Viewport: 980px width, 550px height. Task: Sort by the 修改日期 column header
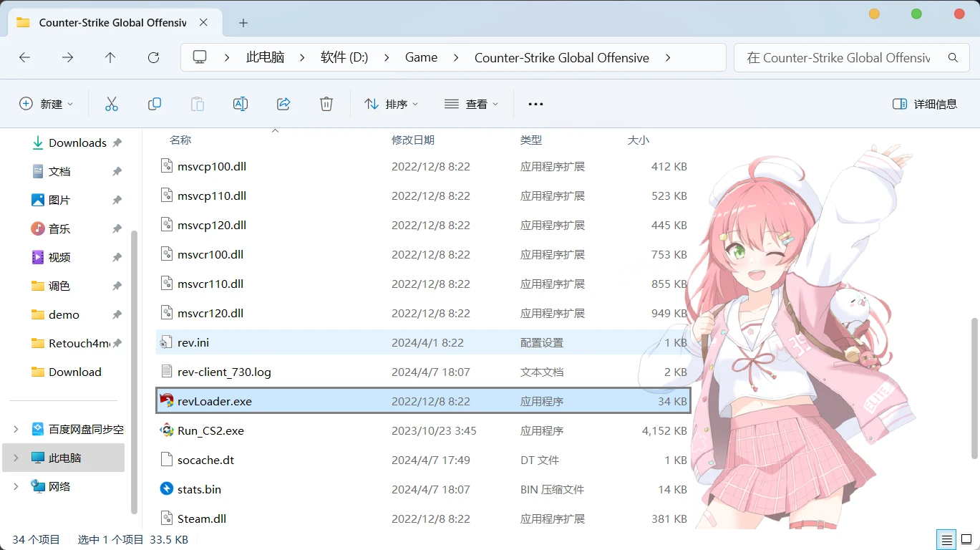coord(413,140)
